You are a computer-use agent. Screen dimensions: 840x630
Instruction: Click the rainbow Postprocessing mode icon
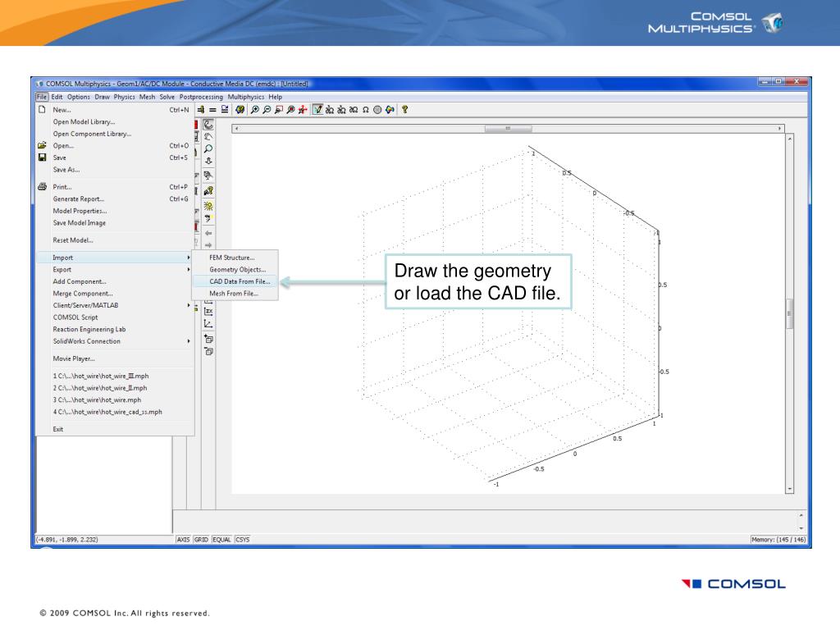[x=390, y=110]
